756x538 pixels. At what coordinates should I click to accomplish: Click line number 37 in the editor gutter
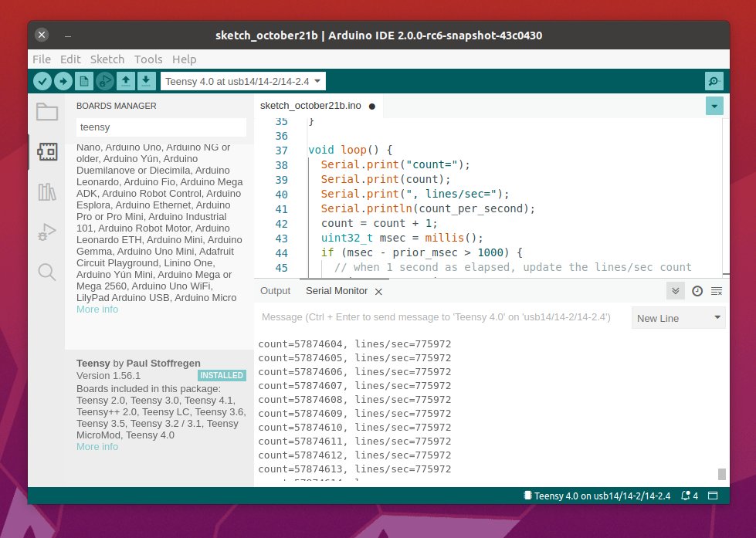click(282, 151)
